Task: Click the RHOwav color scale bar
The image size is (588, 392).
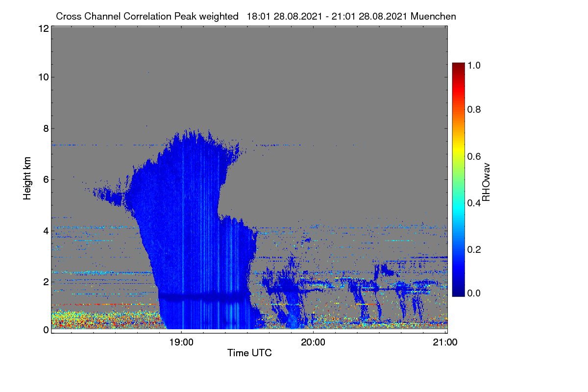Action: click(458, 179)
